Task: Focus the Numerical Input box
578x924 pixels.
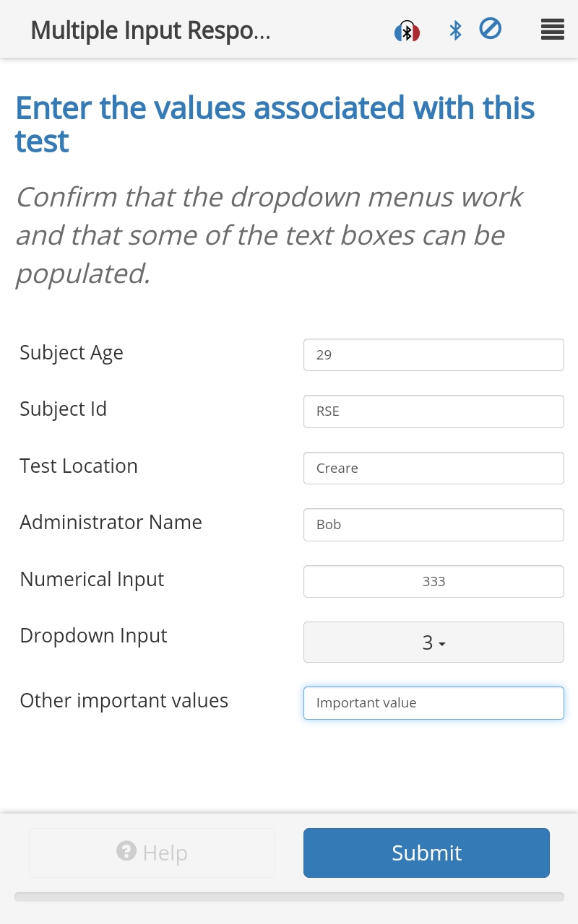Action: [x=433, y=581]
